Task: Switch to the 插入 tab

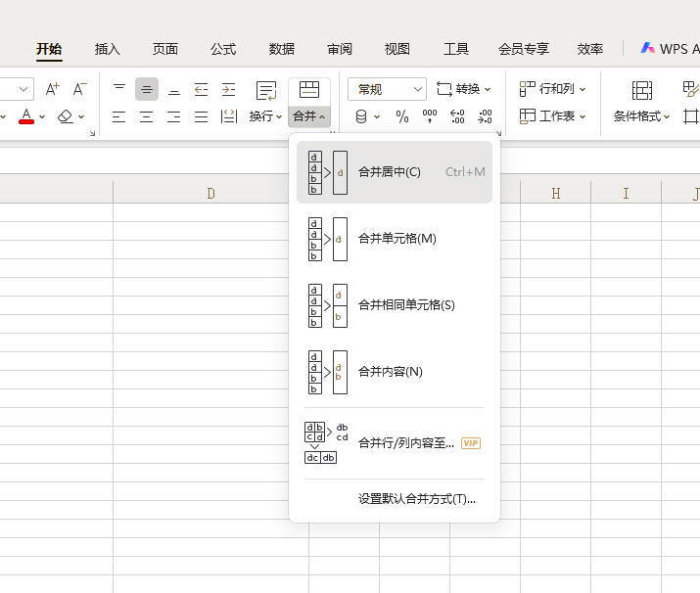Action: click(x=107, y=49)
